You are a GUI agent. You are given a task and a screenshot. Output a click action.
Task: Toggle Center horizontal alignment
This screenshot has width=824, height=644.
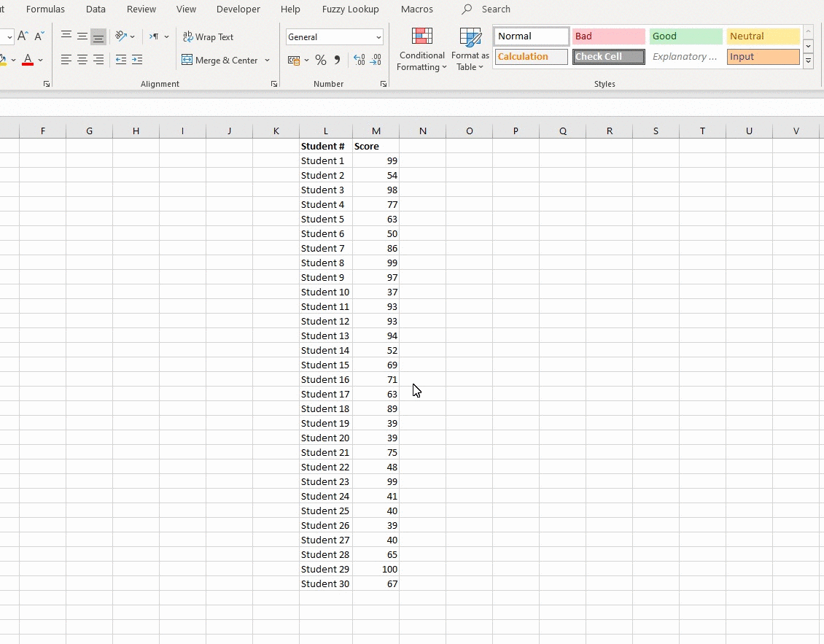point(82,60)
